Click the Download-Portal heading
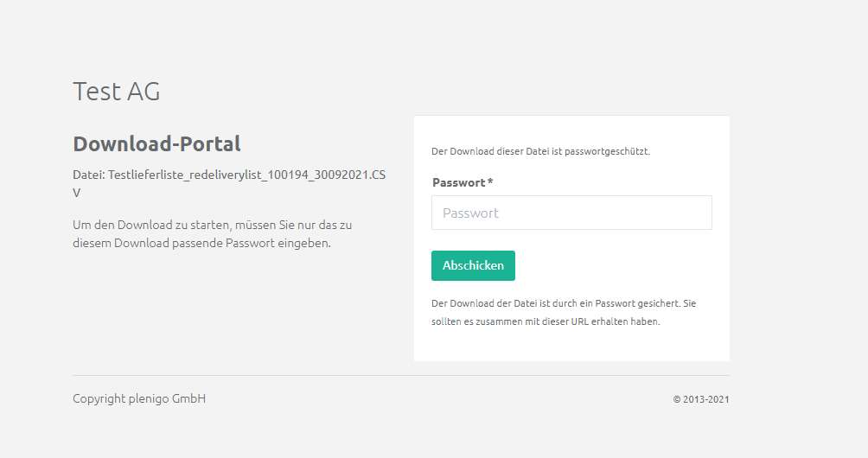The width and height of the screenshot is (868, 458). (156, 143)
